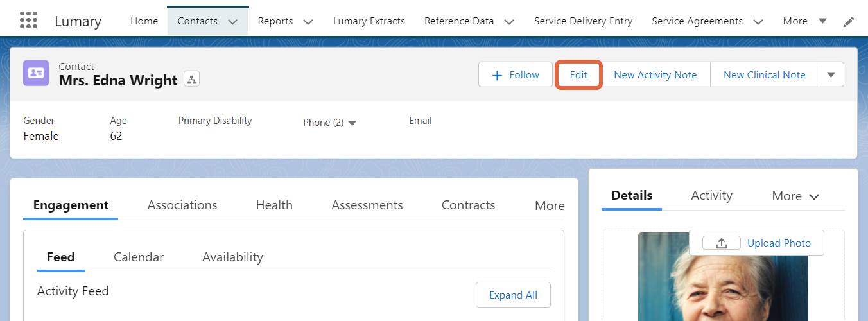Select the Details tab
The image size is (868, 321).
(x=632, y=196)
